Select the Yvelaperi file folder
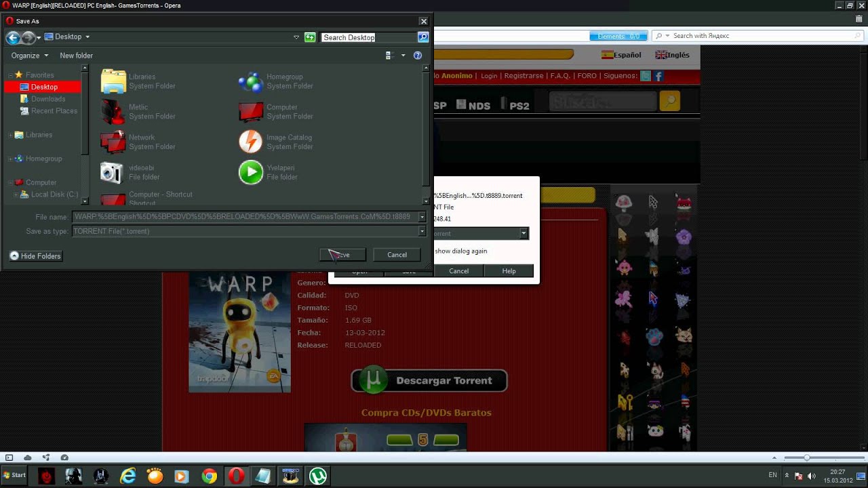868x488 pixels. (268, 172)
